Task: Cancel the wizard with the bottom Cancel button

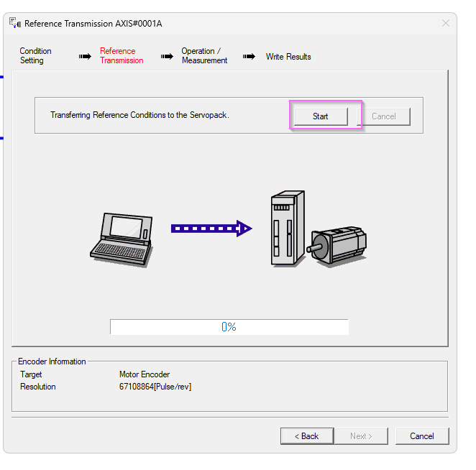Action: click(x=422, y=436)
